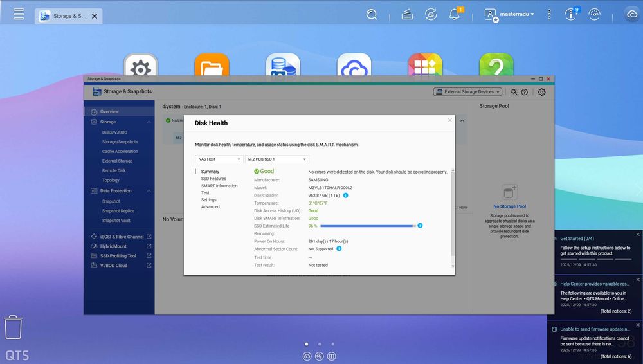Click the first round icon in bottom dock
Viewport: 643px width, 364px height.
(x=307, y=356)
